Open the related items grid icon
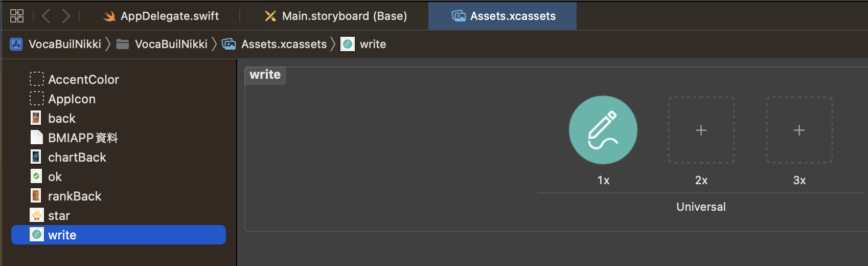The height and width of the screenshot is (266, 868). (17, 16)
